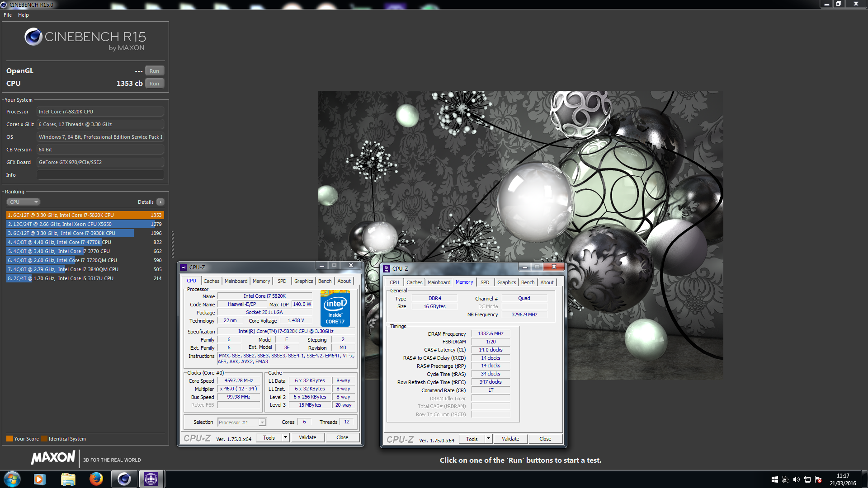Open the Action Center flag icon
This screenshot has width=868, height=488.
point(818,479)
